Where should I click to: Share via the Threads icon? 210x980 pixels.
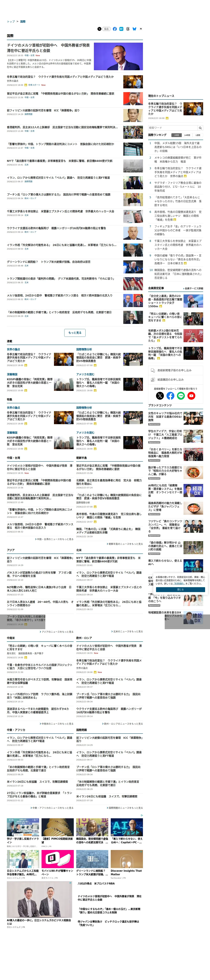tap(128, 29)
